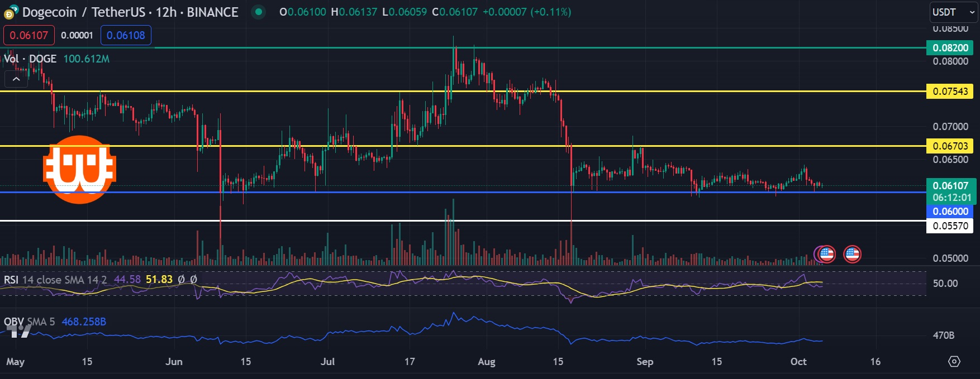Image resolution: width=980 pixels, height=379 pixels.
Task: Click the Dogecoin coin logo beside the symbol name
Action: (10, 12)
